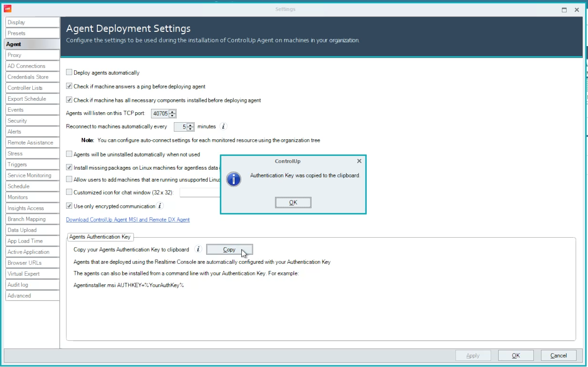588x367 pixels.
Task: Open the Virtual Expert tab
Action: [x=32, y=274]
